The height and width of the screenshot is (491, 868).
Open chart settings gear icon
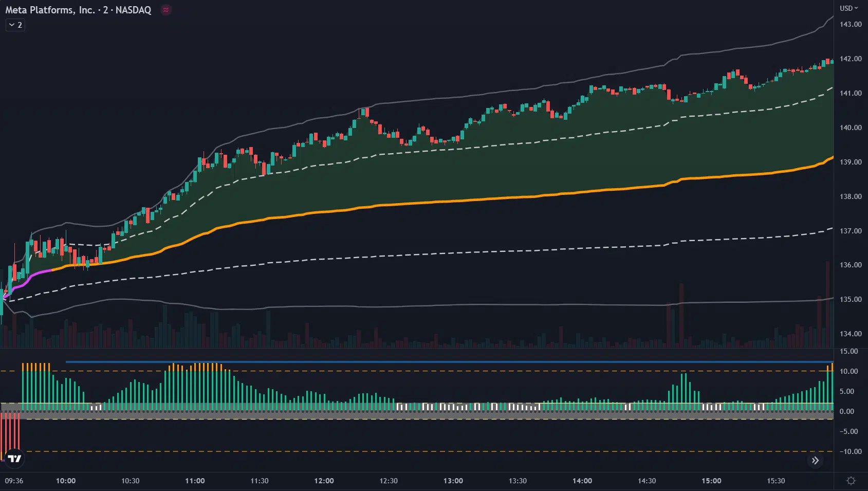851,481
